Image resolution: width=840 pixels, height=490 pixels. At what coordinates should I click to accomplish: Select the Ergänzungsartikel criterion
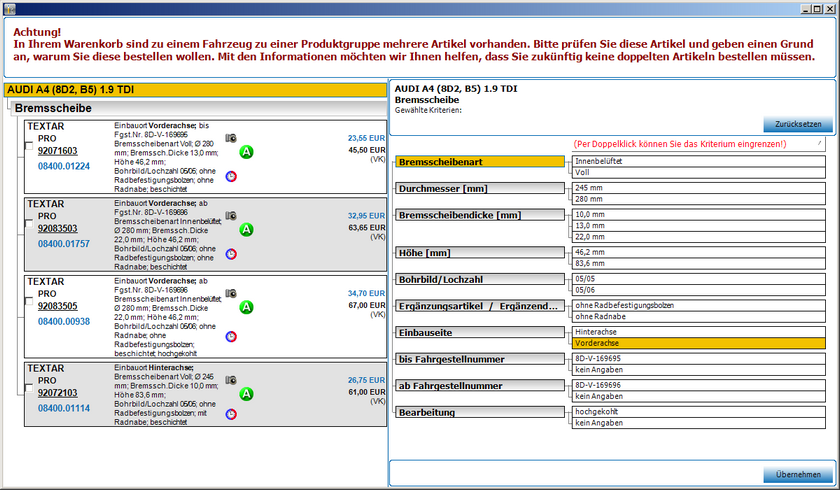click(x=480, y=306)
